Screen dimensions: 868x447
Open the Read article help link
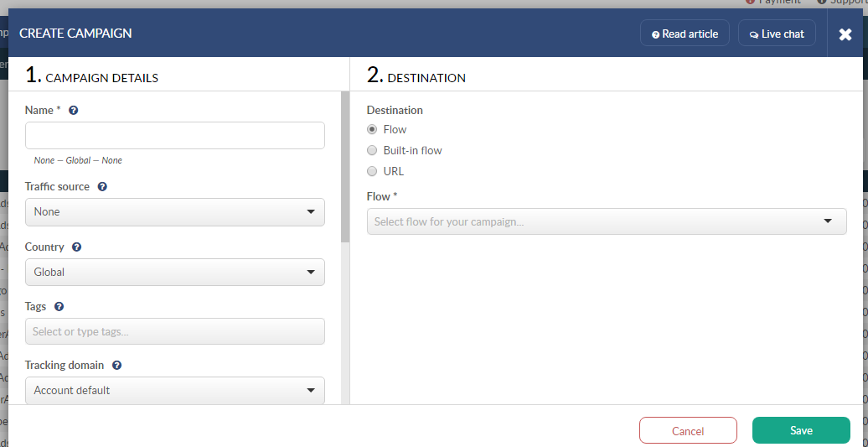685,34
